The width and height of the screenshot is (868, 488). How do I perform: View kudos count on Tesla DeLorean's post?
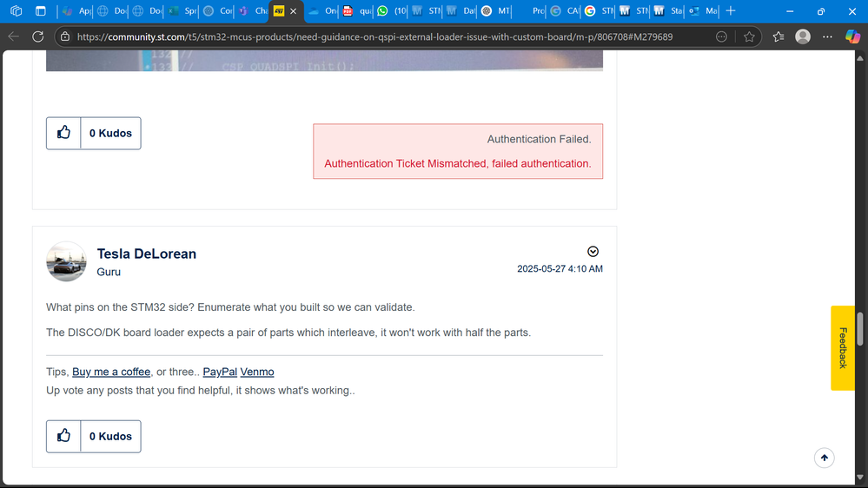pyautogui.click(x=110, y=437)
